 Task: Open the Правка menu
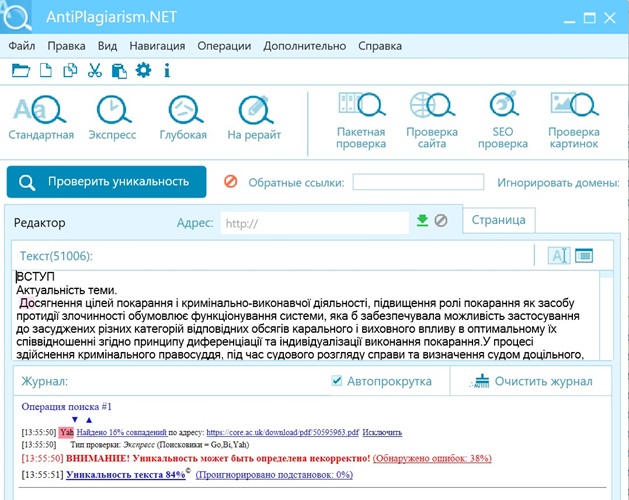[x=67, y=46]
